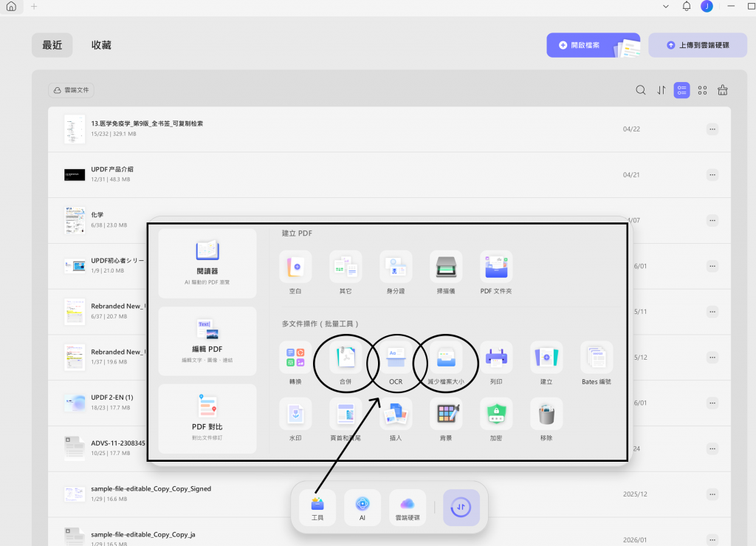Open more options for ADVS-11-2308345 file
Screen dimensions: 756x546
(712, 448)
